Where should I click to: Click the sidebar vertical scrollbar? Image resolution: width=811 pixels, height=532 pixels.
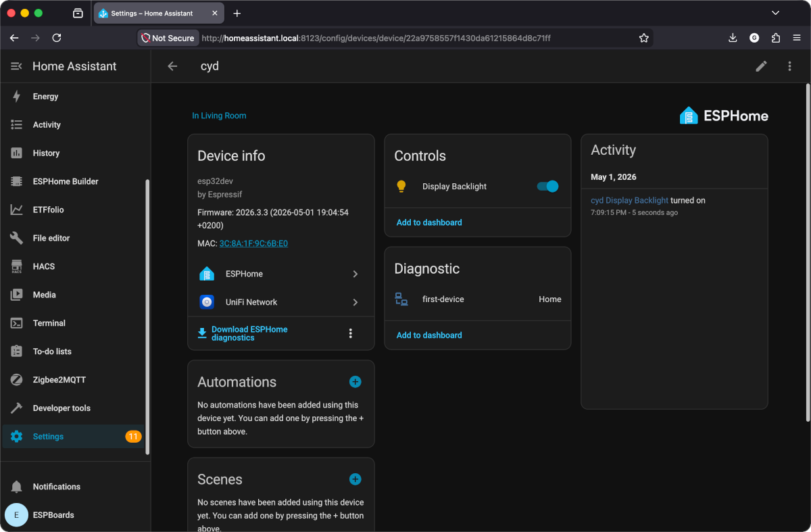pos(147,318)
